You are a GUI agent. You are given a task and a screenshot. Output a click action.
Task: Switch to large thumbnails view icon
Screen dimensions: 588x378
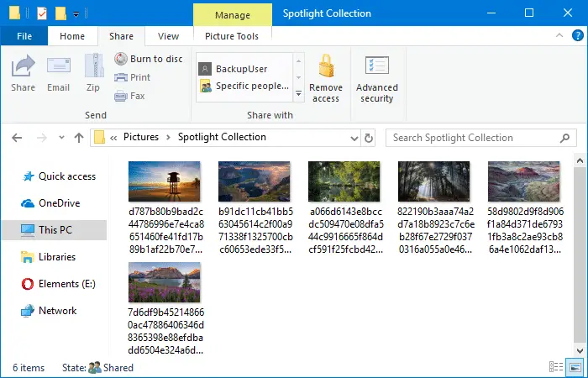(x=575, y=367)
